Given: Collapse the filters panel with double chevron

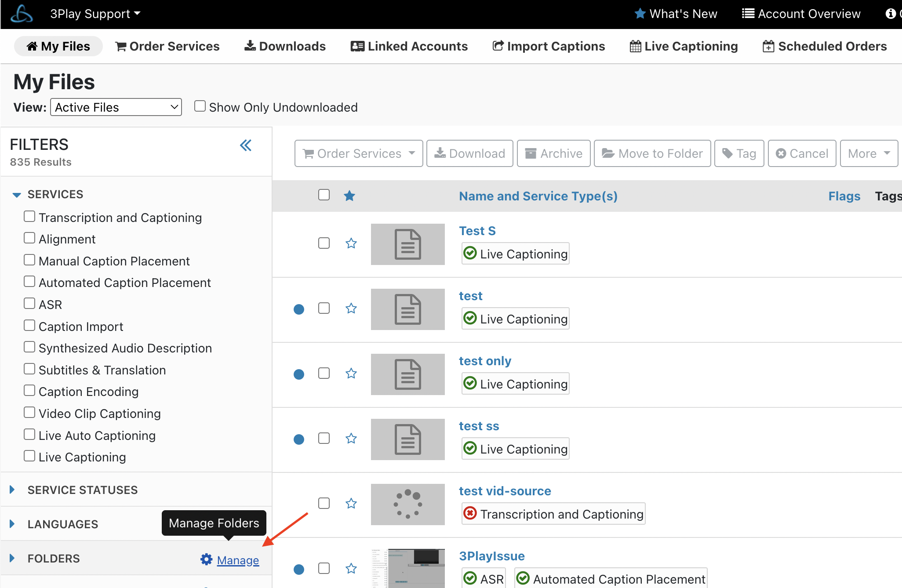Looking at the screenshot, I should [246, 145].
